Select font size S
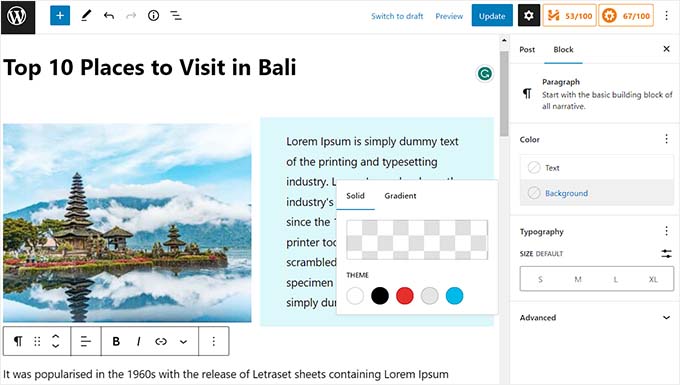This screenshot has width=680, height=385. click(x=540, y=279)
